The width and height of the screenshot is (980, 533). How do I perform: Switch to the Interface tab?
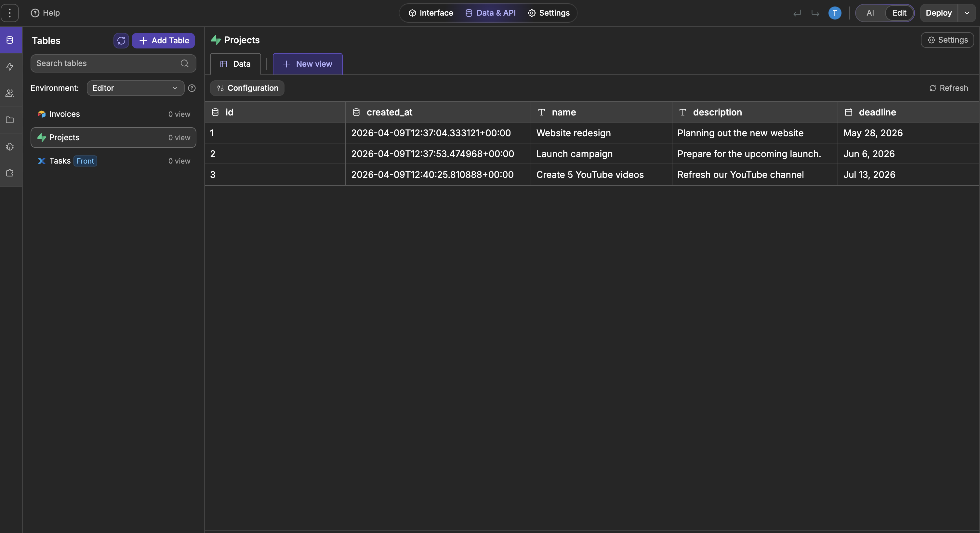tap(430, 13)
